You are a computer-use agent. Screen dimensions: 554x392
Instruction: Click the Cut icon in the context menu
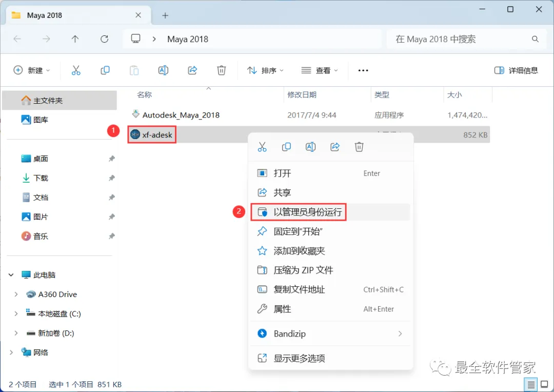(x=262, y=147)
